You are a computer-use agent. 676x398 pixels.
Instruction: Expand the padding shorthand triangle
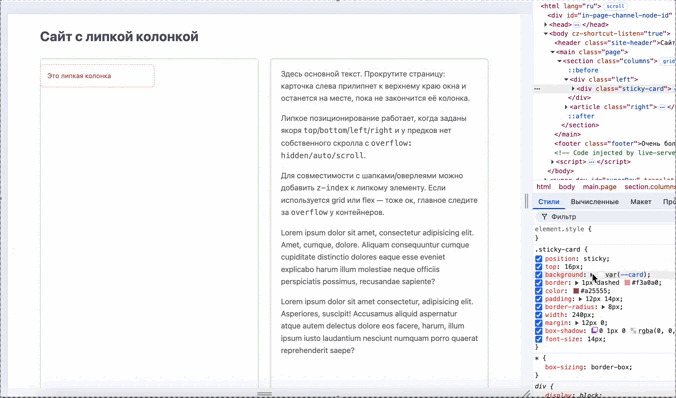[581, 299]
